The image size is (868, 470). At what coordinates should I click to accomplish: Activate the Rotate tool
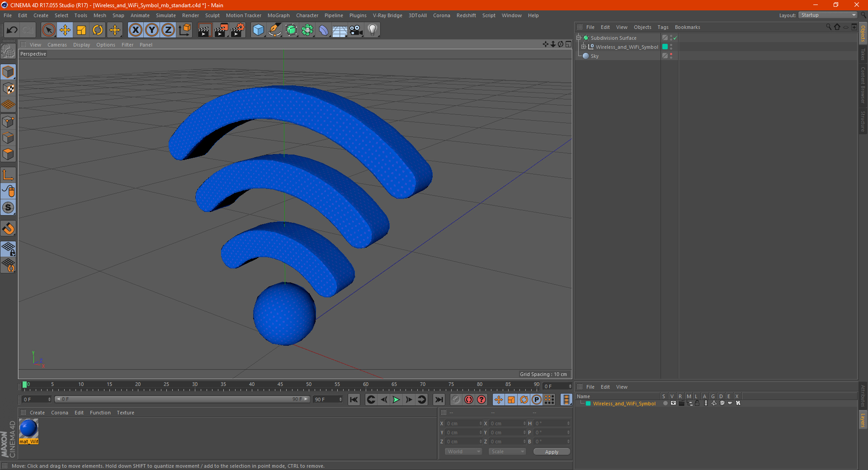pyautogui.click(x=98, y=30)
